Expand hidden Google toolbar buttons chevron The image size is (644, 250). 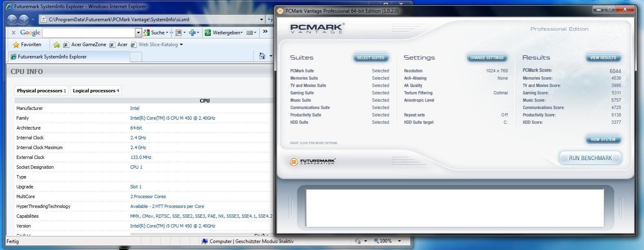(x=265, y=31)
